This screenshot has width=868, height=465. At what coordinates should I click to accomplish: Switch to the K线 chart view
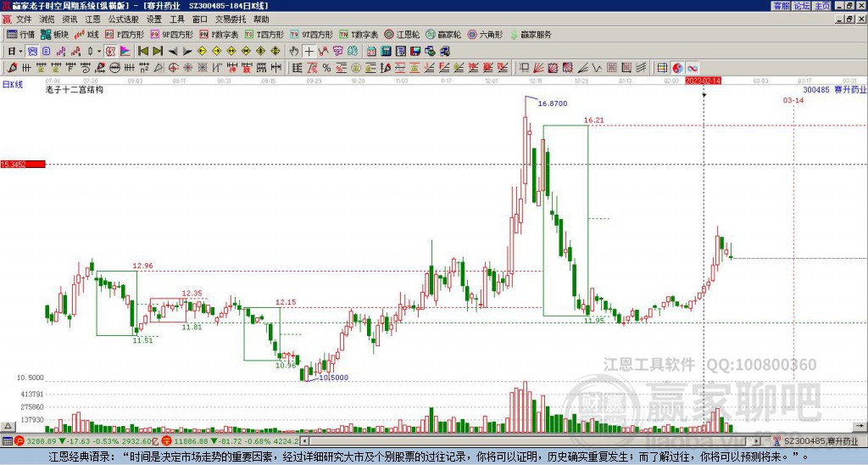pyautogui.click(x=86, y=34)
